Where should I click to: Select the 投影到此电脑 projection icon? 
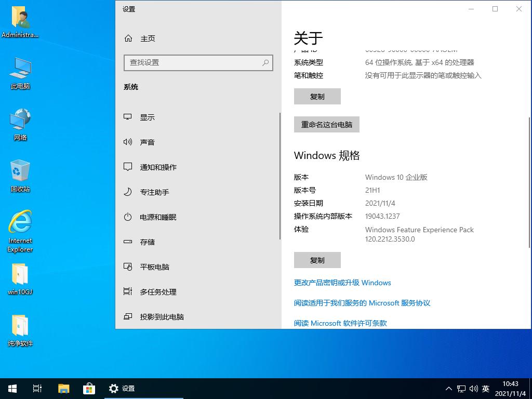[128, 316]
